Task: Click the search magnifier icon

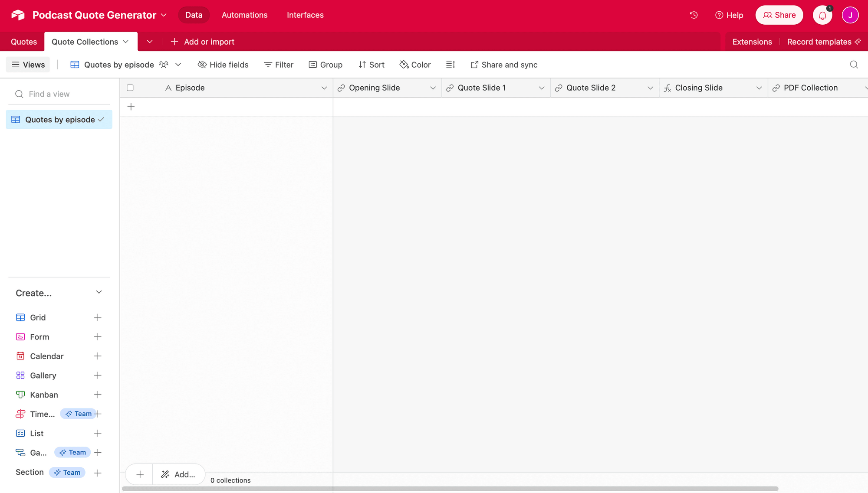Action: (x=854, y=65)
